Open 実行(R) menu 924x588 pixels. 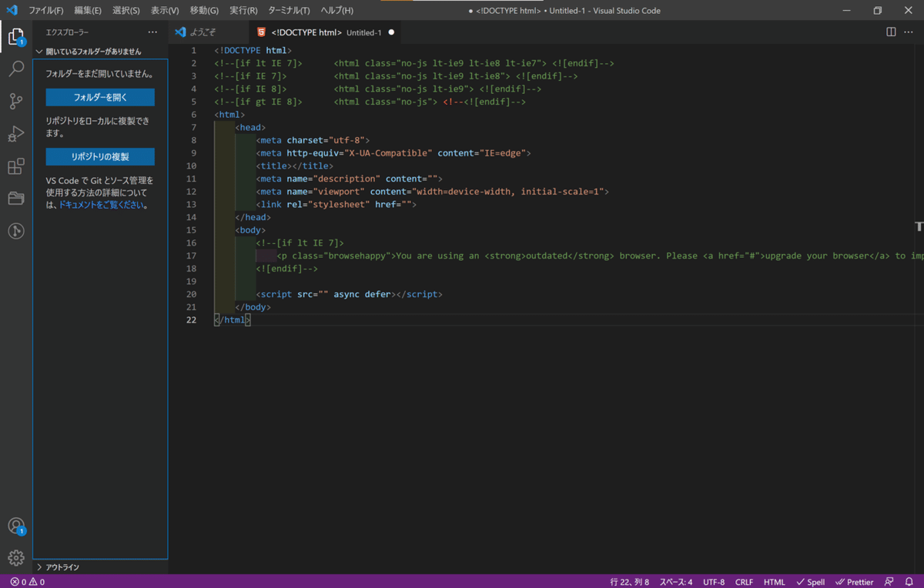pyautogui.click(x=243, y=10)
